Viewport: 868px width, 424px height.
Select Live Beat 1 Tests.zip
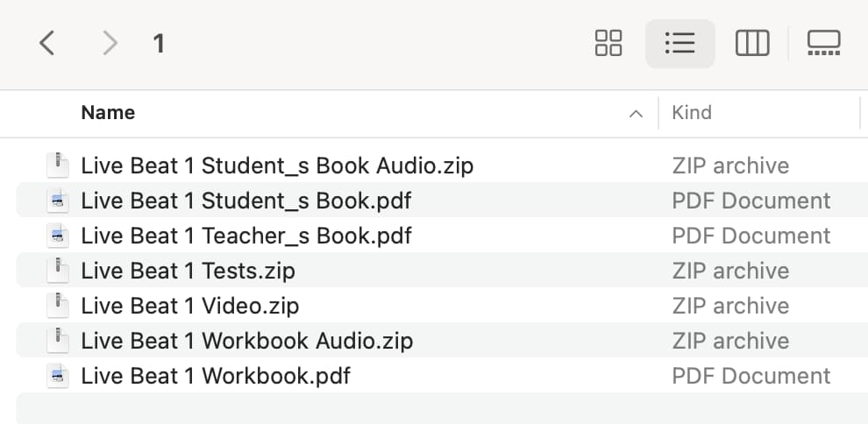442,271
